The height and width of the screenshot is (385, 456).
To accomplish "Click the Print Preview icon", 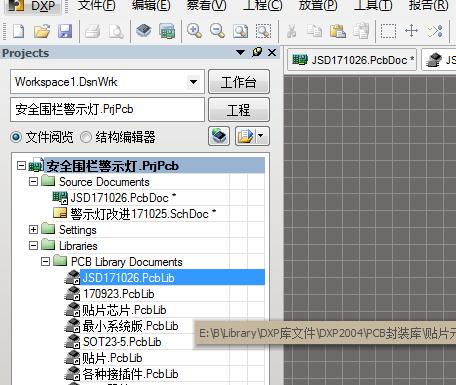I will click(116, 31).
